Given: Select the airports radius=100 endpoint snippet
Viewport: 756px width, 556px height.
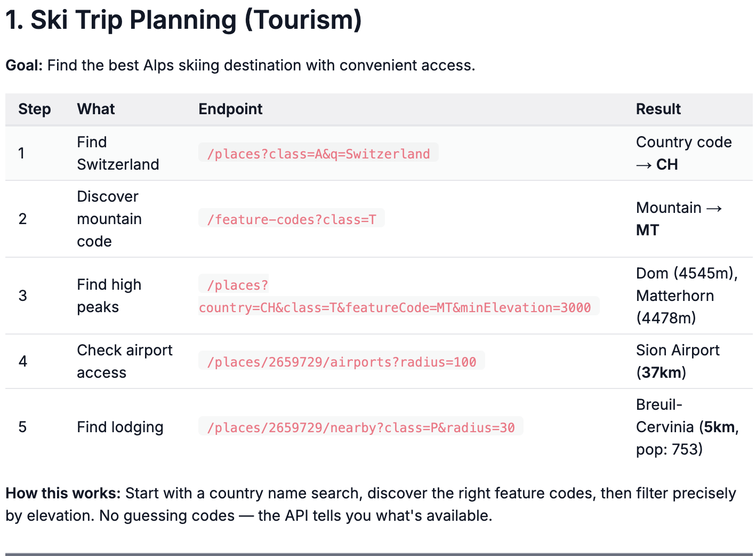Looking at the screenshot, I should 341,361.
